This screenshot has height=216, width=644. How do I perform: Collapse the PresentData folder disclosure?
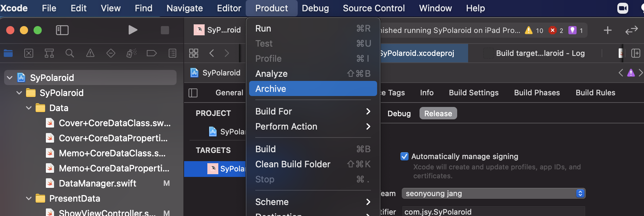point(29,199)
